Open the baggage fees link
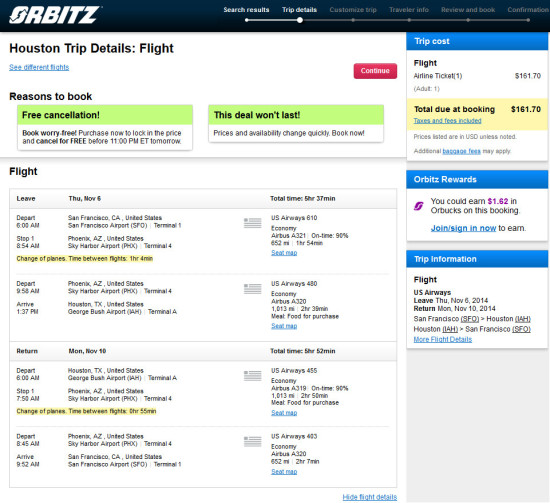Viewport: 550px width, 503px height. 461,151
